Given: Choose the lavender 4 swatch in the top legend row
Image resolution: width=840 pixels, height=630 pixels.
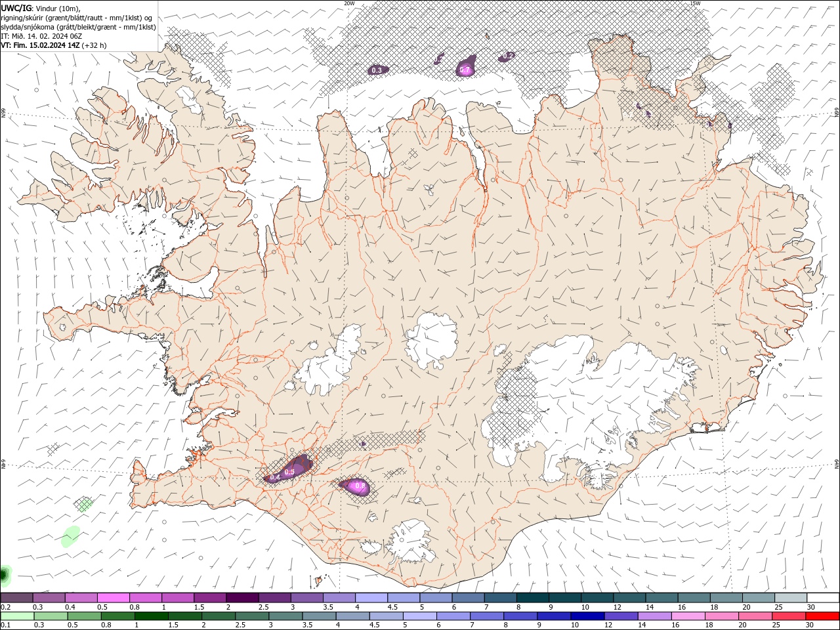Looking at the screenshot, I should [x=371, y=598].
